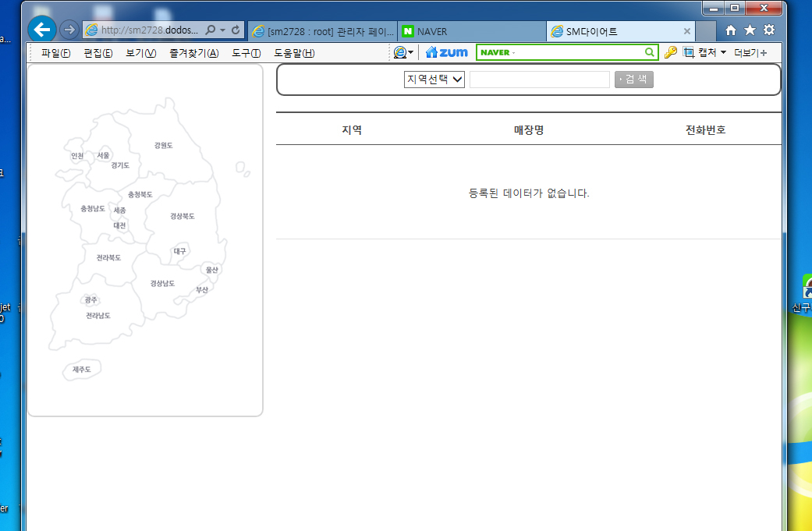Click 더보기+ in the toolbar
Screen dimensions: 812x531
(750, 53)
